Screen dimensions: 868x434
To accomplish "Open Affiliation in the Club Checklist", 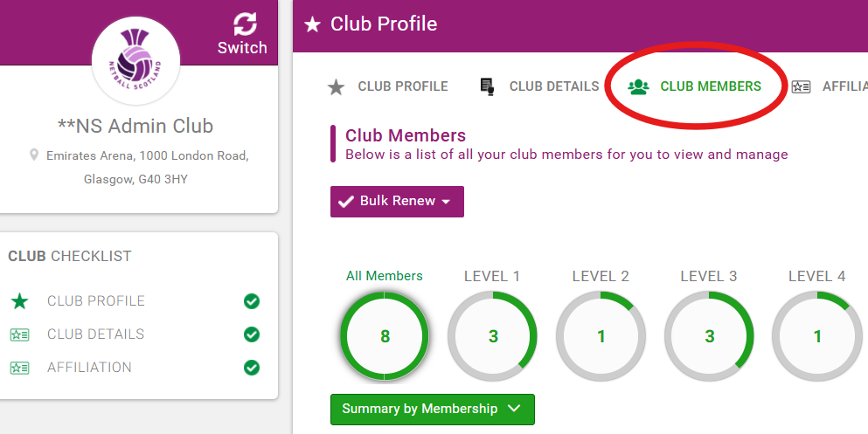I will click(x=90, y=368).
